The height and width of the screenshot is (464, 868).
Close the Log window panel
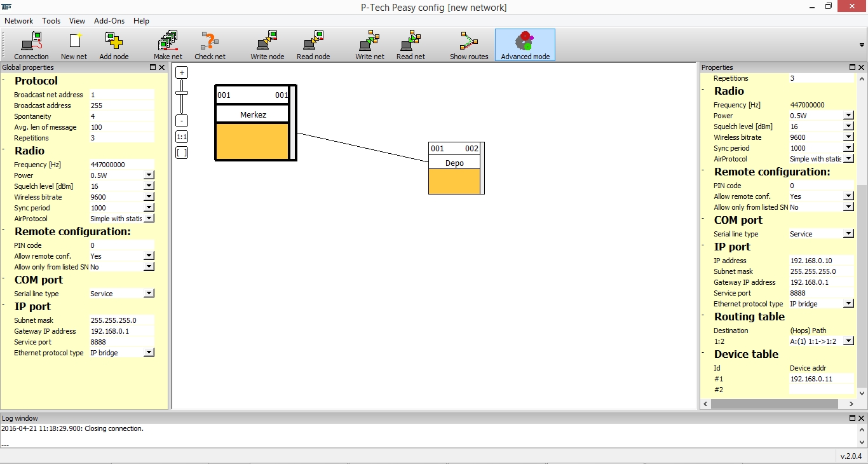click(x=862, y=418)
